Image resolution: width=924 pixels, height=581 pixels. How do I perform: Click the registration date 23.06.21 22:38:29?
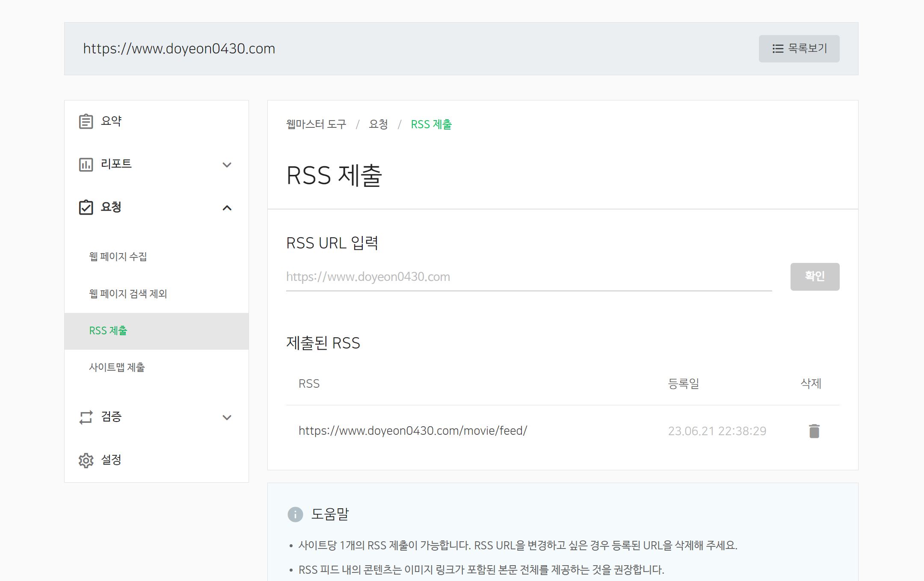tap(717, 431)
